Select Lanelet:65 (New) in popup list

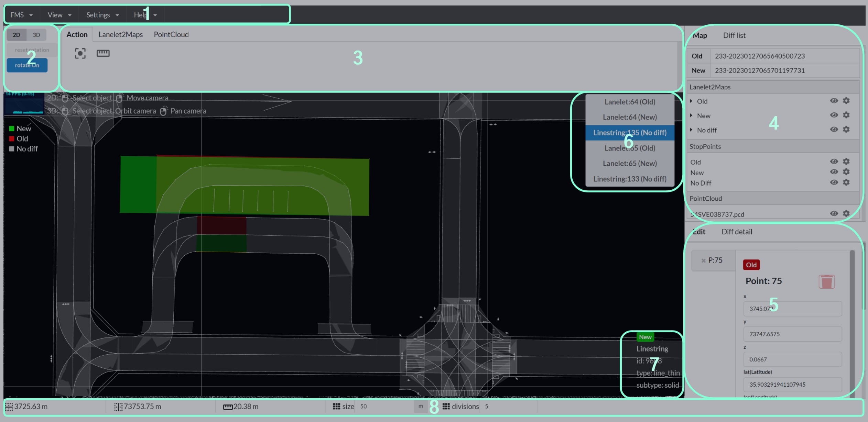pos(629,164)
